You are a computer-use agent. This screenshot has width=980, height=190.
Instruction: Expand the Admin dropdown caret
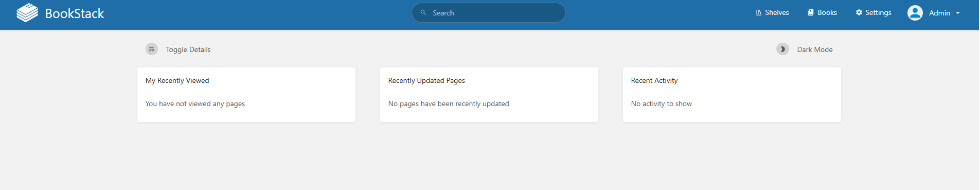pos(958,13)
